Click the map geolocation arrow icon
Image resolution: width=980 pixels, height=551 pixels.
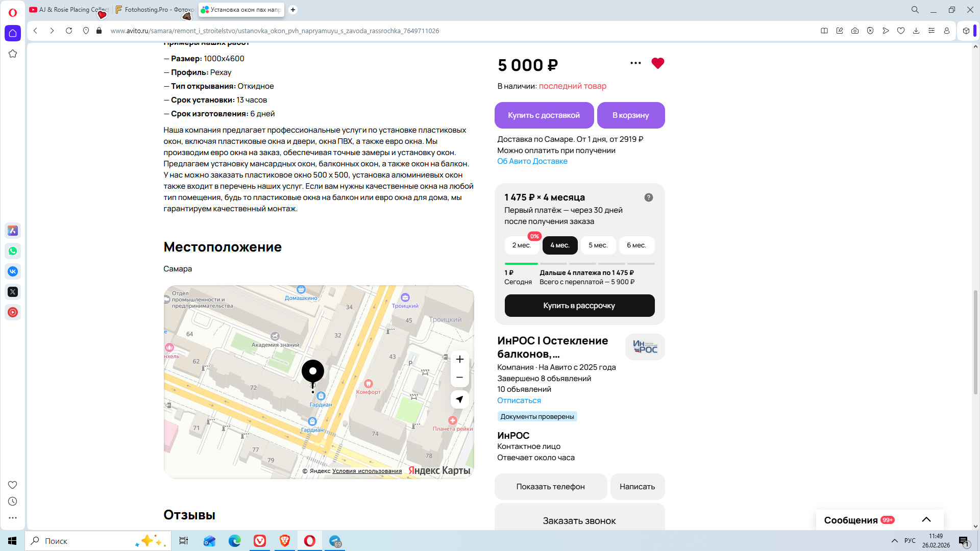[459, 399]
